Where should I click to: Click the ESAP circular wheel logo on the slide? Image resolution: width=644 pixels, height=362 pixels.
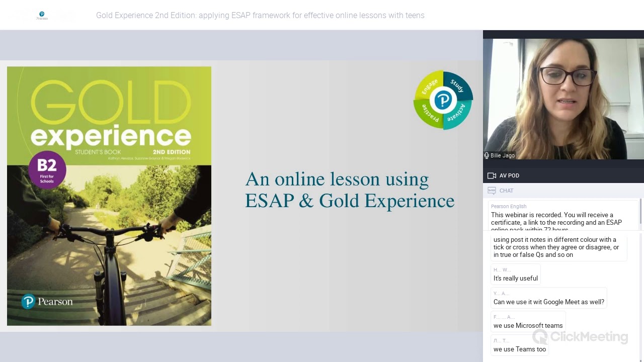[443, 100]
